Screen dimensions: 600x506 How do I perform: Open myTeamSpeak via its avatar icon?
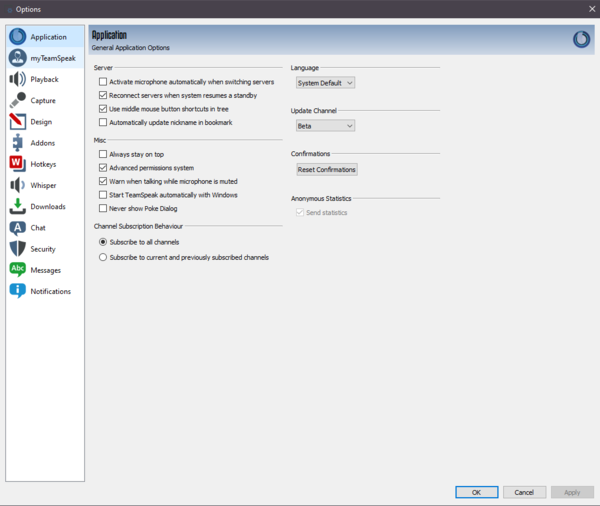click(18, 58)
